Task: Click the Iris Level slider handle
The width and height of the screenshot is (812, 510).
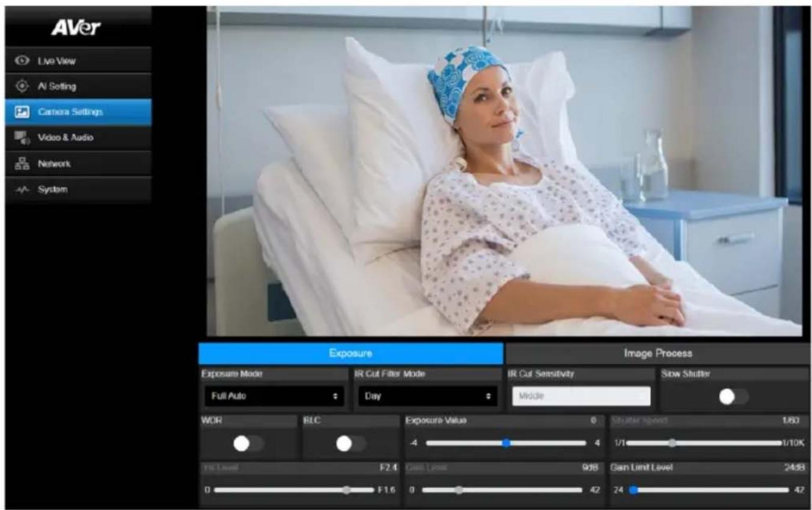Action: pos(346,490)
